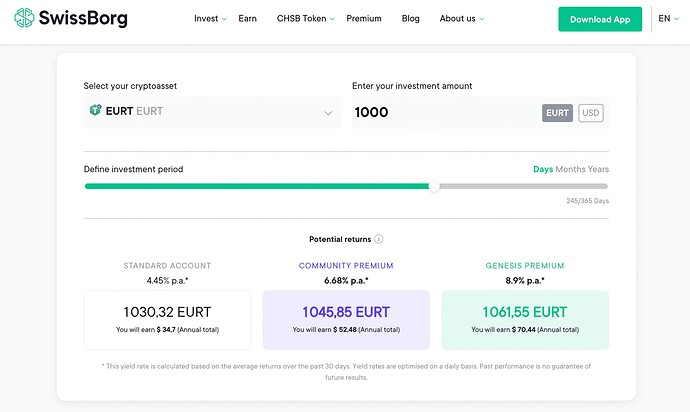This screenshot has width=690, height=412.
Task: Select the Standard Account 1030,32 EURT card
Action: pyautogui.click(x=167, y=320)
